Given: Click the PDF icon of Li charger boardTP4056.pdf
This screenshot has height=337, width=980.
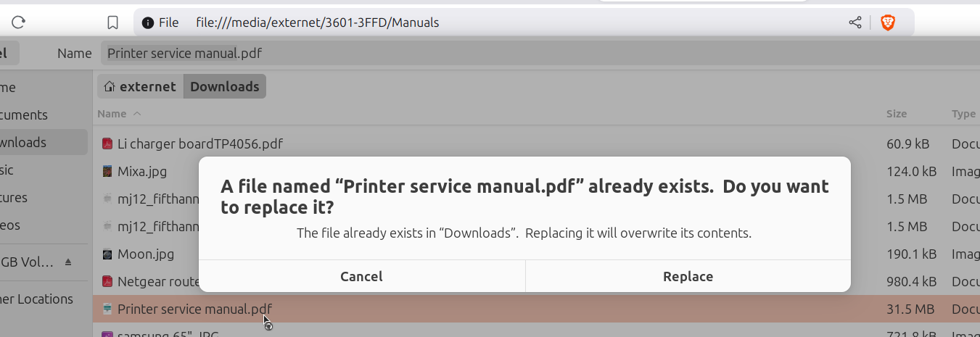Looking at the screenshot, I should (107, 143).
